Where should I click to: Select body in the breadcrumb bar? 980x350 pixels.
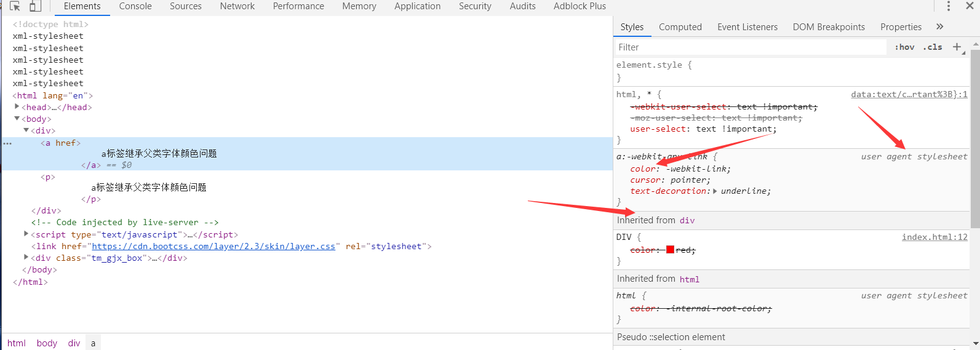[47, 343]
